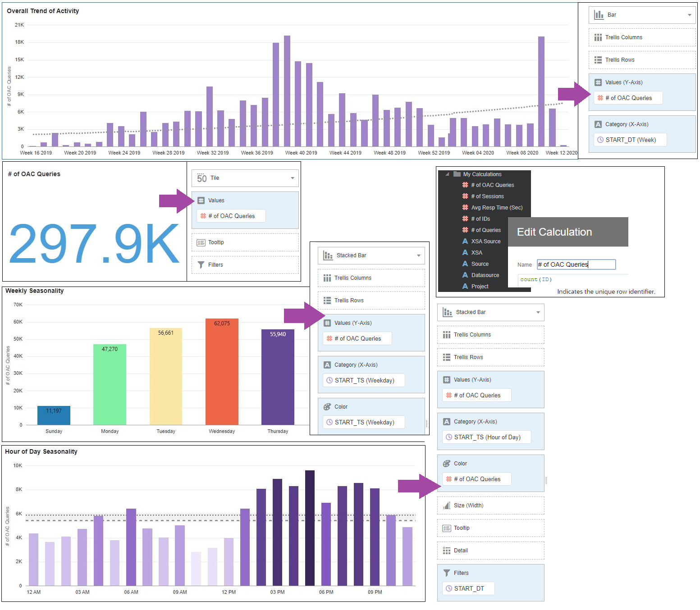Image resolution: width=700 pixels, height=610 pixels.
Task: Click the START_TS (Hour of Day) category pill
Action: pos(486,437)
